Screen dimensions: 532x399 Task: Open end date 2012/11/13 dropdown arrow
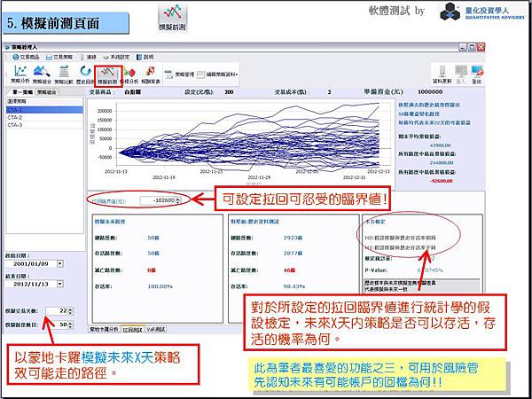(60, 284)
